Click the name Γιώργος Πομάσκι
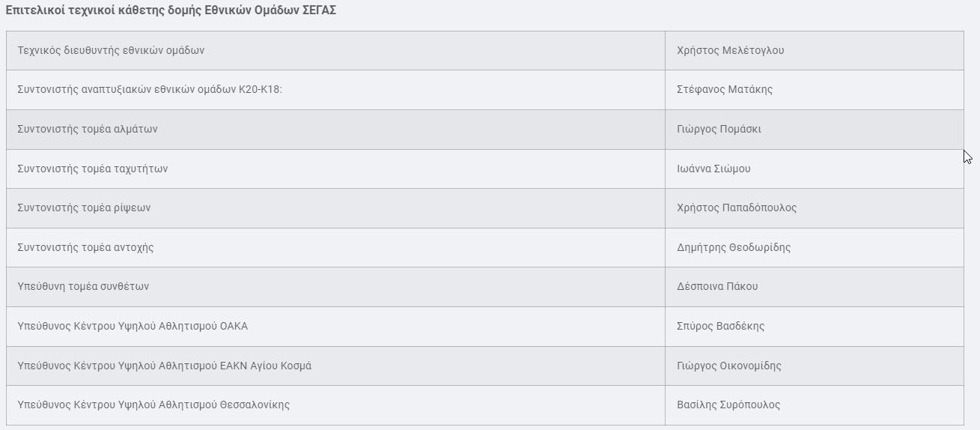Image resolution: width=980 pixels, height=430 pixels. coord(719,129)
